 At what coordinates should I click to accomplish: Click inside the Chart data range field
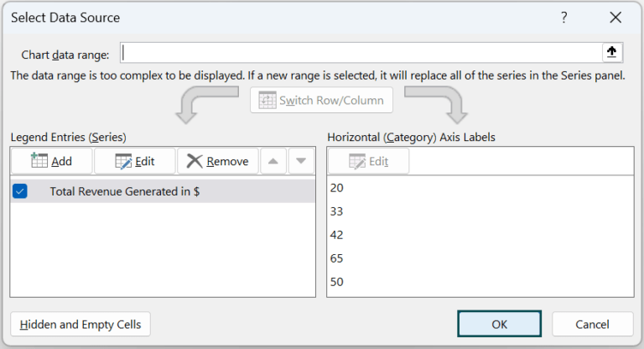click(x=361, y=53)
